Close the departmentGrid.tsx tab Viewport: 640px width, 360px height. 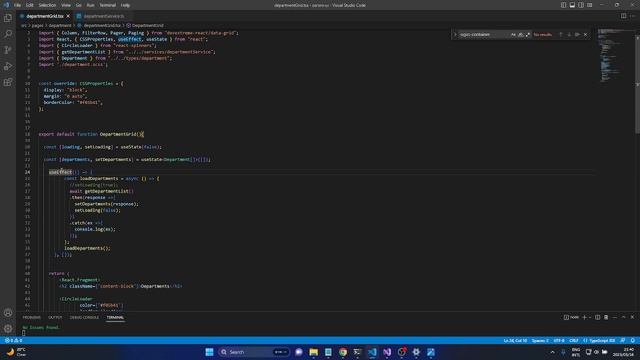[68, 16]
